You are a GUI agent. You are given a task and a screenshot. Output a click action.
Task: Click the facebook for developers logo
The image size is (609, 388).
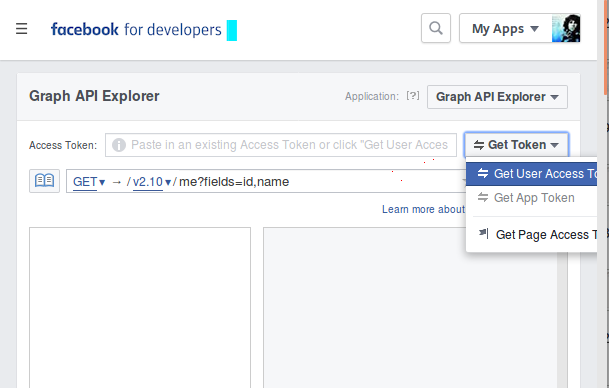(x=136, y=30)
